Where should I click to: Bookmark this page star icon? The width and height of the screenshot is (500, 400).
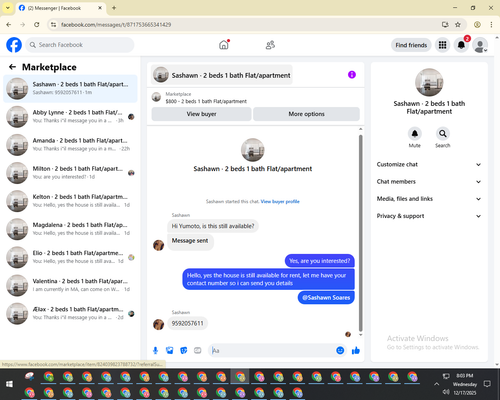[458, 24]
